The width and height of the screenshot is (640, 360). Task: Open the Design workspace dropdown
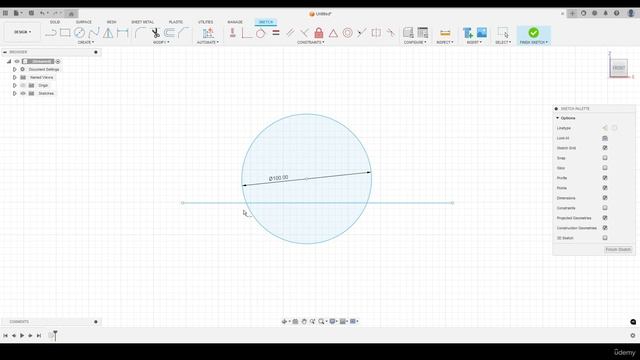pos(22,32)
